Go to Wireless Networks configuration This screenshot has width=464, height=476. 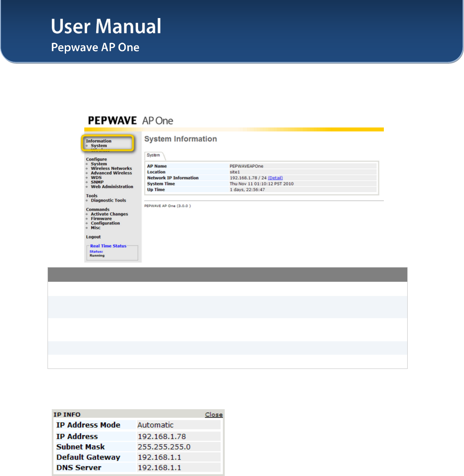[x=111, y=169]
